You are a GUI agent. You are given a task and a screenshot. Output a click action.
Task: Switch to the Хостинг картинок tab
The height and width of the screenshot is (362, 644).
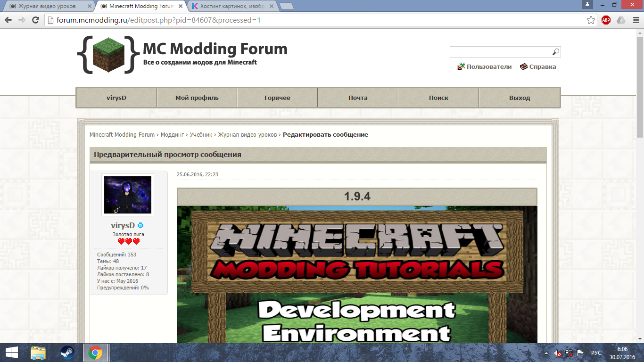[x=232, y=6]
